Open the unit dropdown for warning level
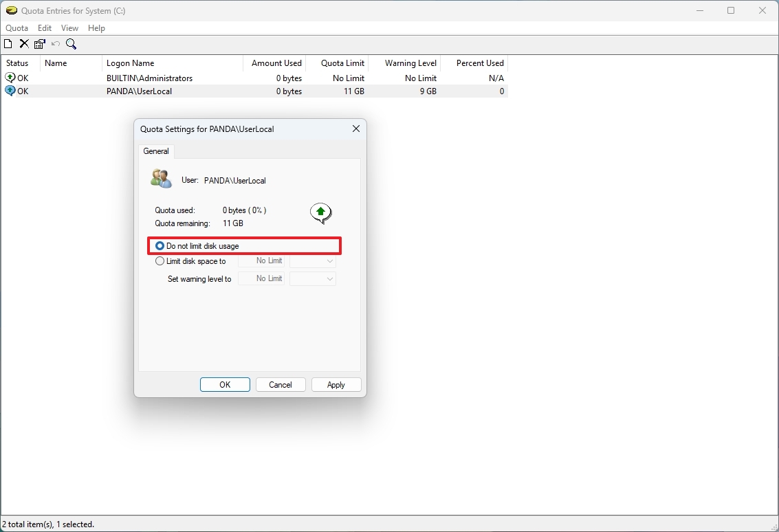 [x=313, y=278]
